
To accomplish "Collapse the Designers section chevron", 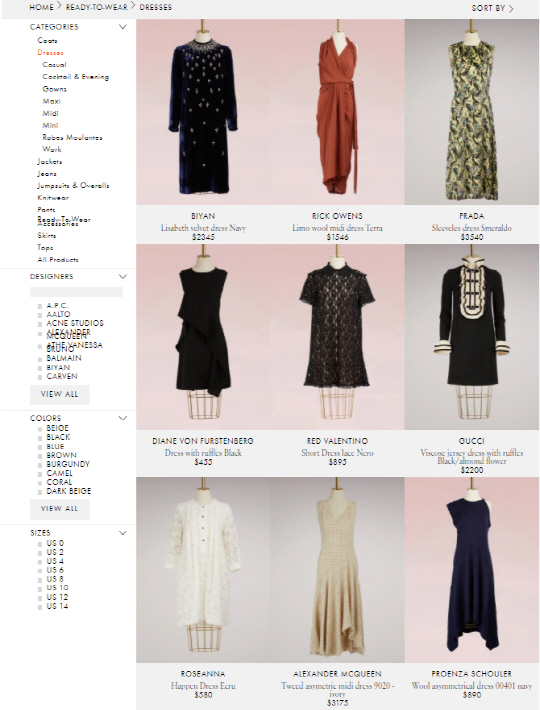I will click(122, 276).
